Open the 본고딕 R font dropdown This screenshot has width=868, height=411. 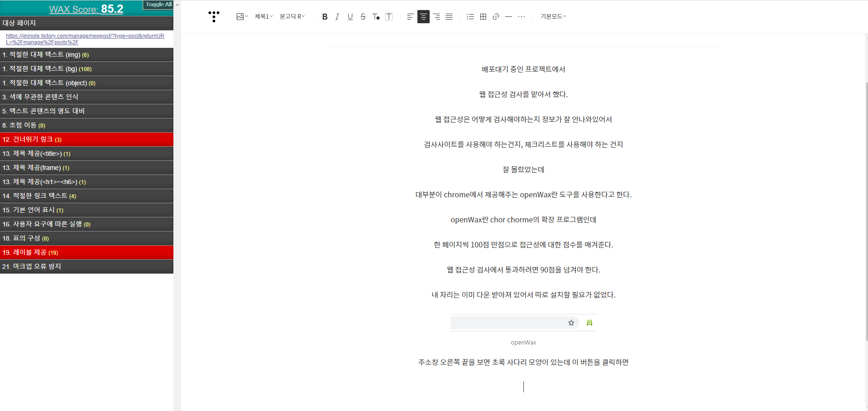[x=292, y=16]
